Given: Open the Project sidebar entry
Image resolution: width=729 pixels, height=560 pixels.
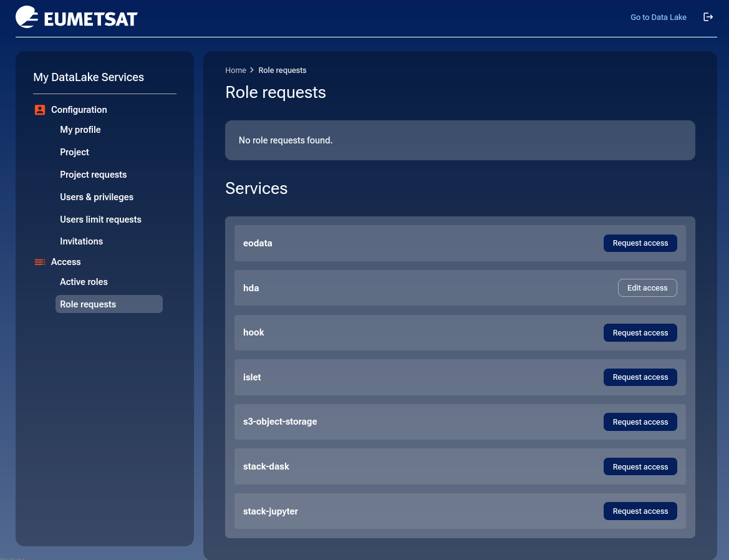Looking at the screenshot, I should pyautogui.click(x=74, y=152).
